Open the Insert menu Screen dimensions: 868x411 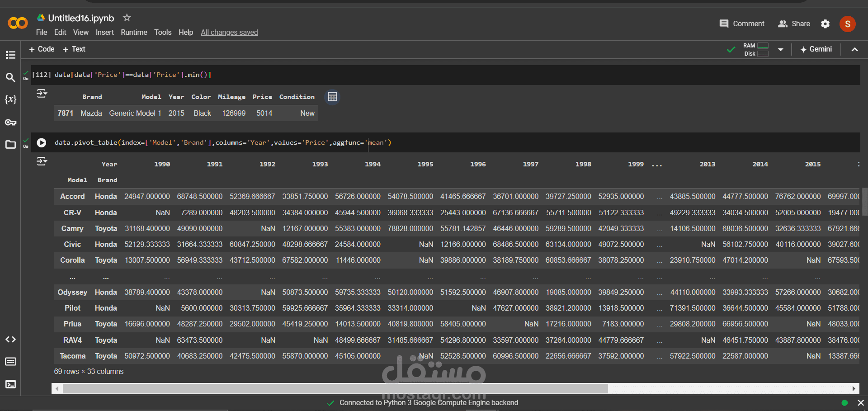click(105, 33)
